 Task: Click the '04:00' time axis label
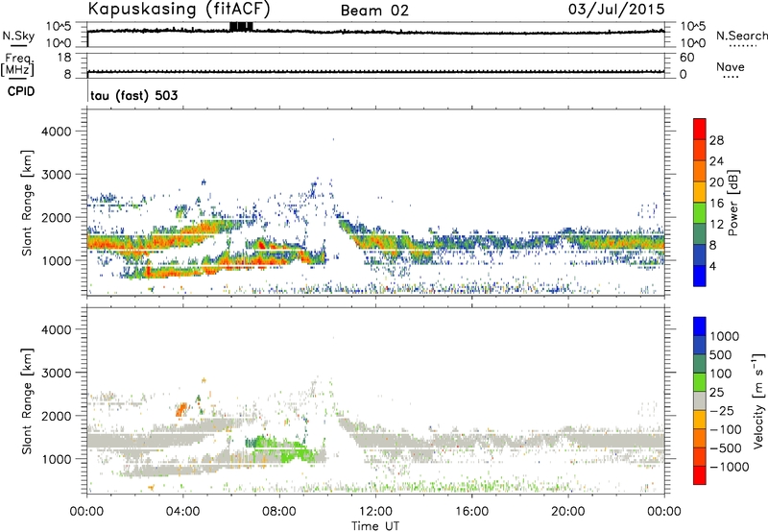(x=182, y=512)
